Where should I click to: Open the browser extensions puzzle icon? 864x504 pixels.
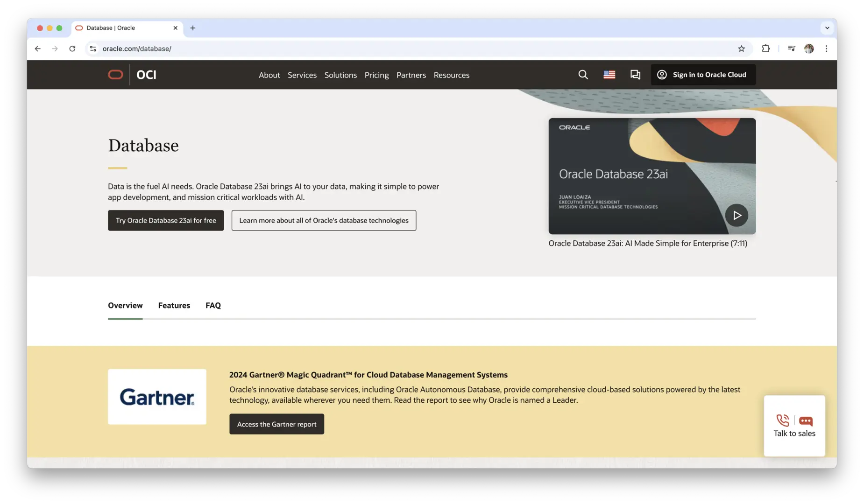coord(765,49)
